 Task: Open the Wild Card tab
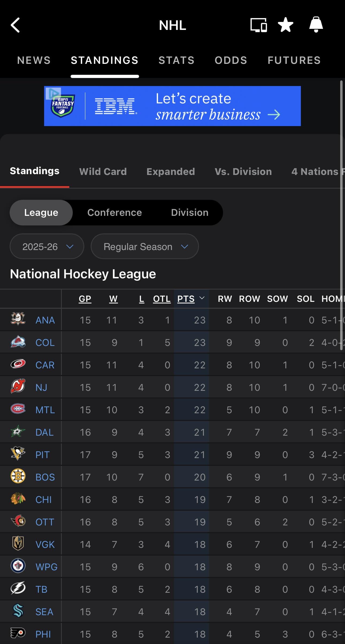(x=103, y=171)
